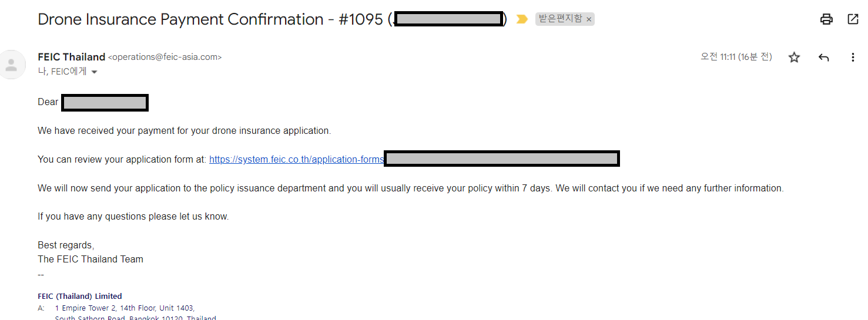Reply to the message using the arrow icon
868x320 pixels.
coord(824,58)
